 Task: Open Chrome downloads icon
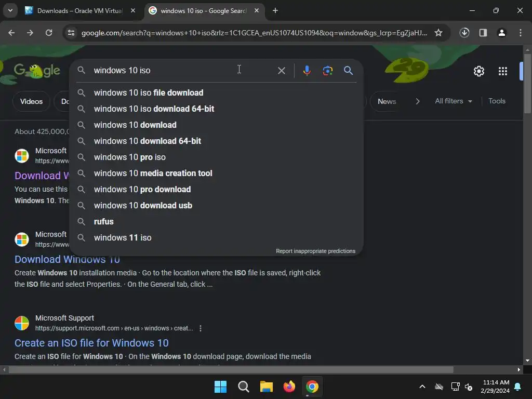click(x=464, y=33)
